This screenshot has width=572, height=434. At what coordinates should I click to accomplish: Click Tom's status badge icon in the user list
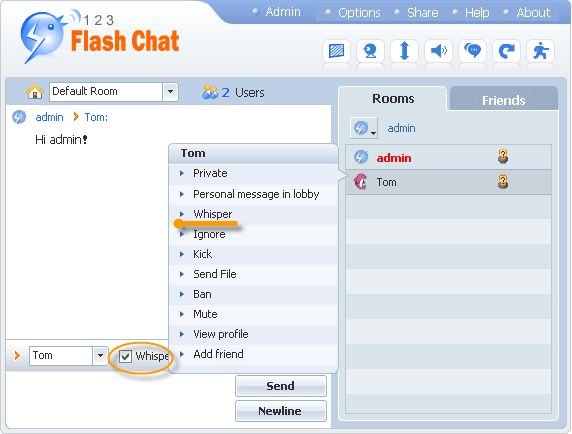point(503,182)
